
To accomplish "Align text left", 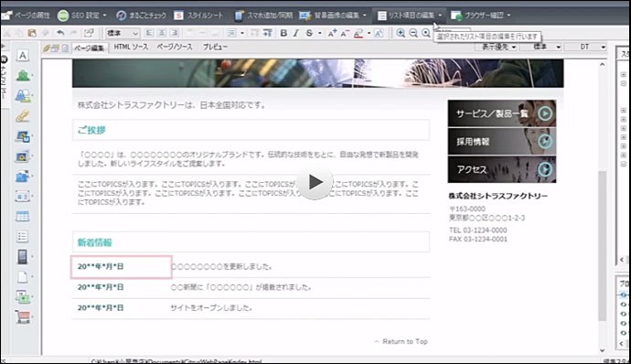I will 149,33.
